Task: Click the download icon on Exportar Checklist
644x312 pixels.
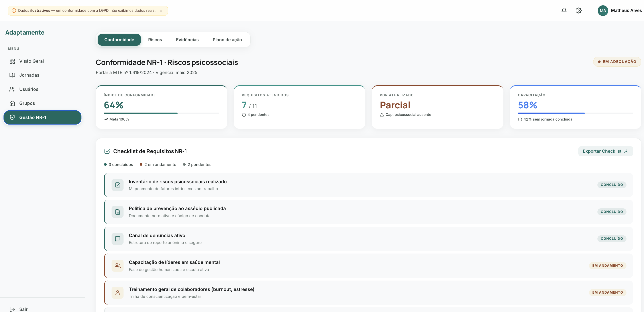Action: (x=626, y=151)
